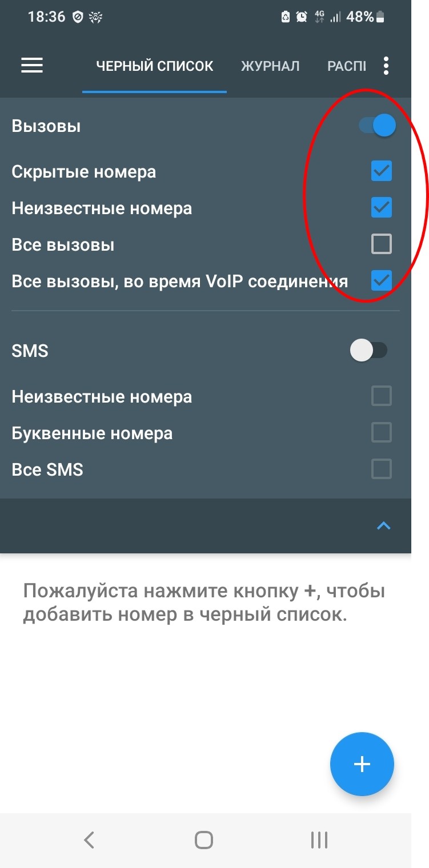The height and width of the screenshot is (868, 429).
Task: Turn off the Вызовы switch
Action: click(377, 126)
